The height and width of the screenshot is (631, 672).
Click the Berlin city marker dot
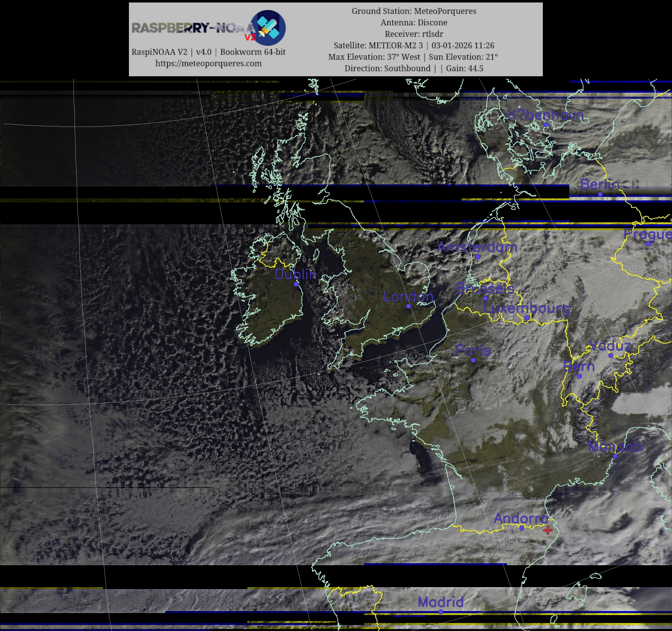pyautogui.click(x=600, y=194)
